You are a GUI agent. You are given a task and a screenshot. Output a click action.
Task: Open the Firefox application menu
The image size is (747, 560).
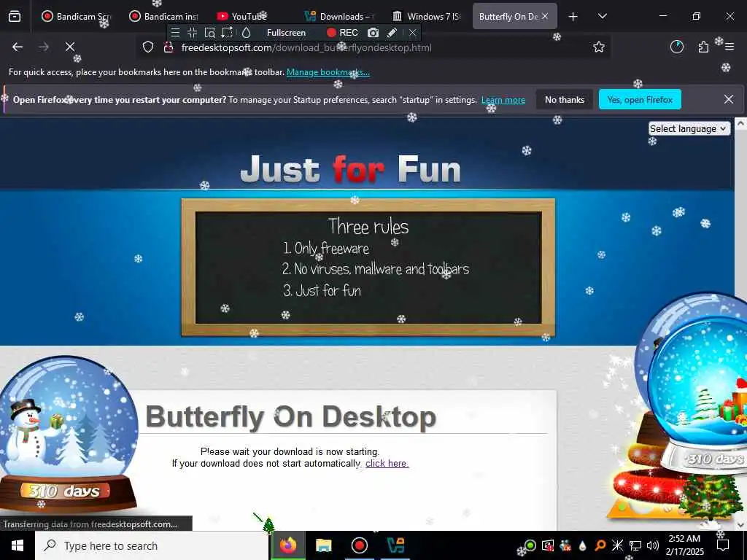[x=729, y=47]
